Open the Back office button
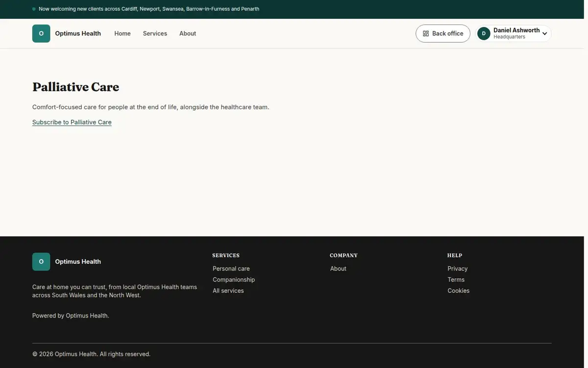This screenshot has width=588, height=368. point(443,33)
